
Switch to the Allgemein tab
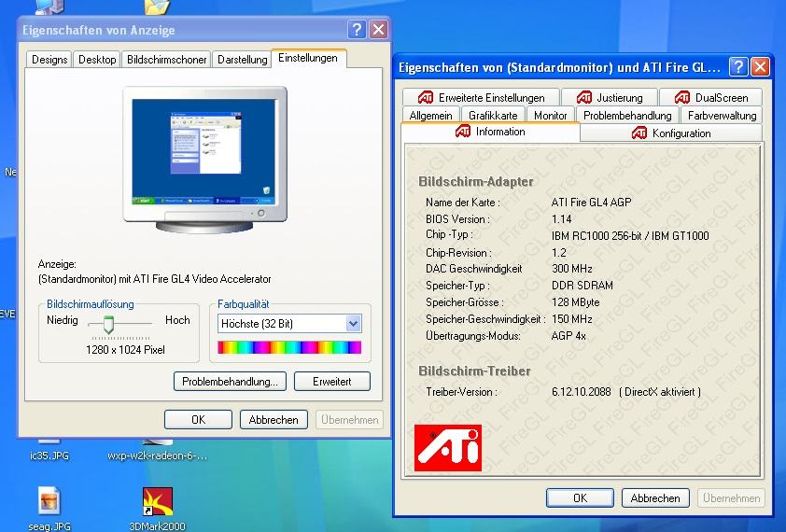[x=430, y=116]
